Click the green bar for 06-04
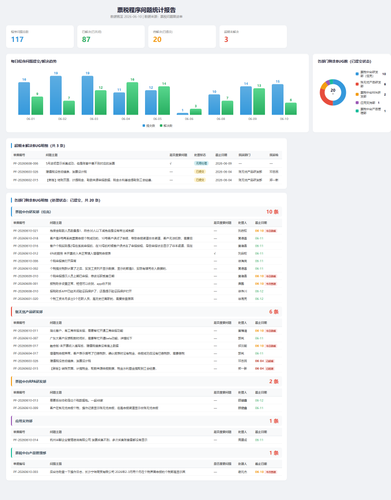This screenshot has width=391, height=500. point(132,98)
